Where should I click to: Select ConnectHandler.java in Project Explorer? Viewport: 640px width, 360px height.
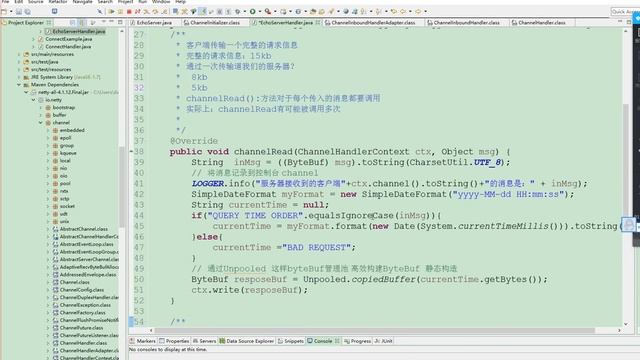(68, 47)
